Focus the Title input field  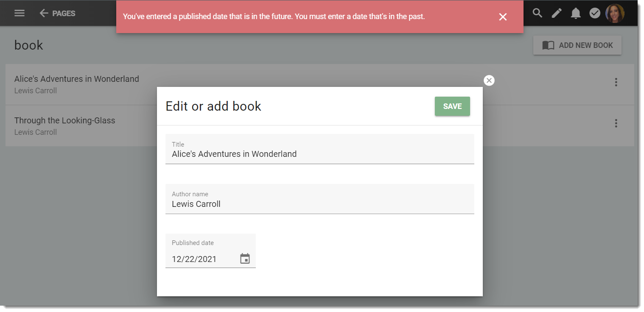(320, 149)
